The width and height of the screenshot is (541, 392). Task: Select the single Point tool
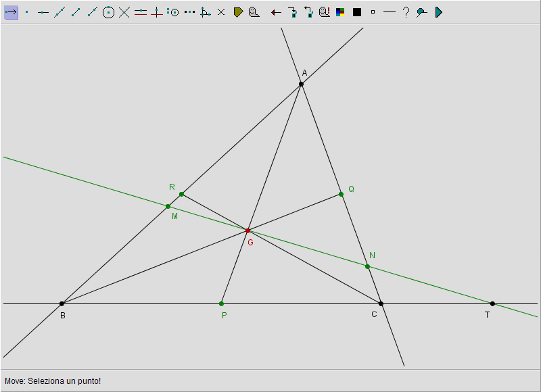click(x=27, y=12)
